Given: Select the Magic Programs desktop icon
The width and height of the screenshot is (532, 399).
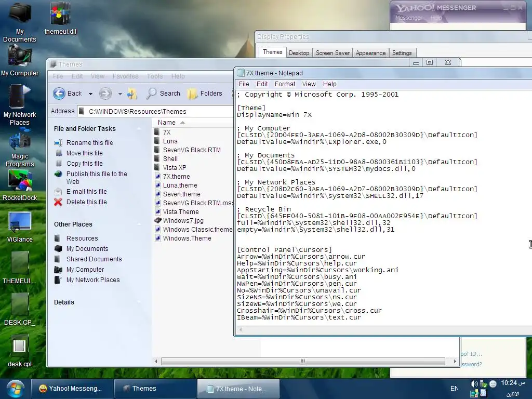Looking at the screenshot, I should [x=20, y=148].
